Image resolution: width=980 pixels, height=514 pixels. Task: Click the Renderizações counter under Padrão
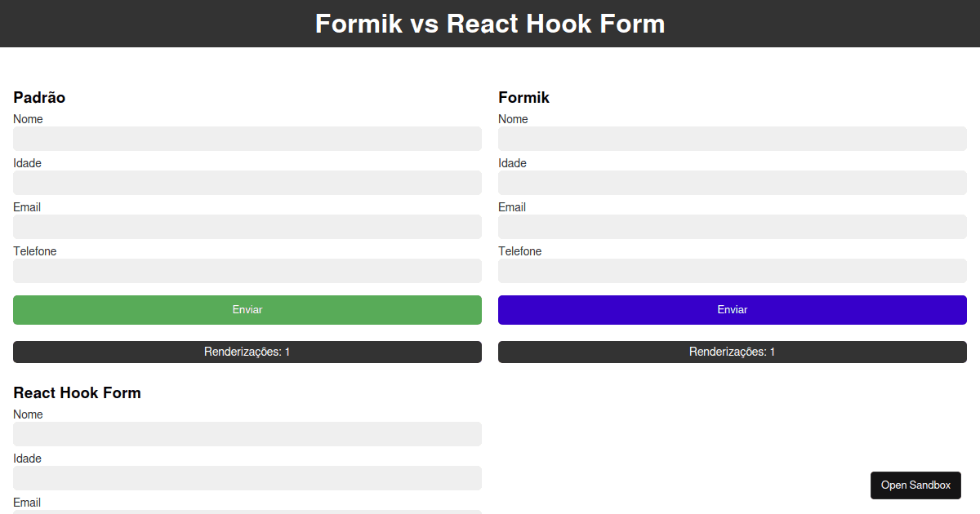click(247, 352)
